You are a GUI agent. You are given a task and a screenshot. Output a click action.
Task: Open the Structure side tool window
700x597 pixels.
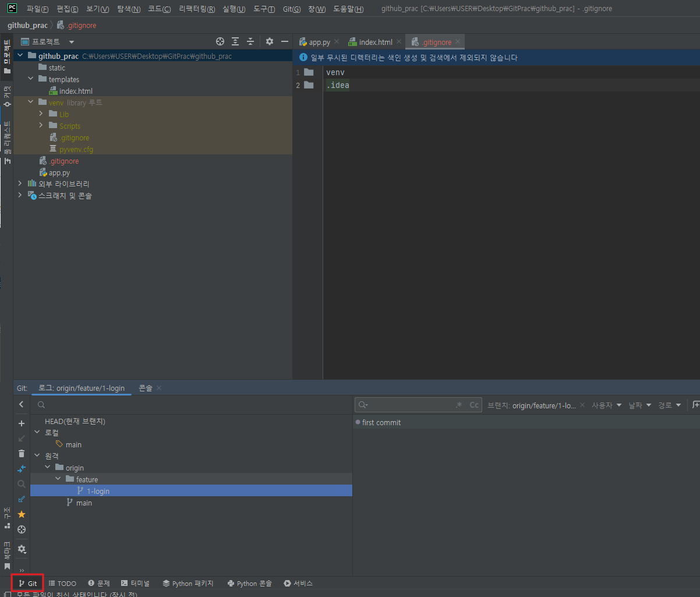7,517
